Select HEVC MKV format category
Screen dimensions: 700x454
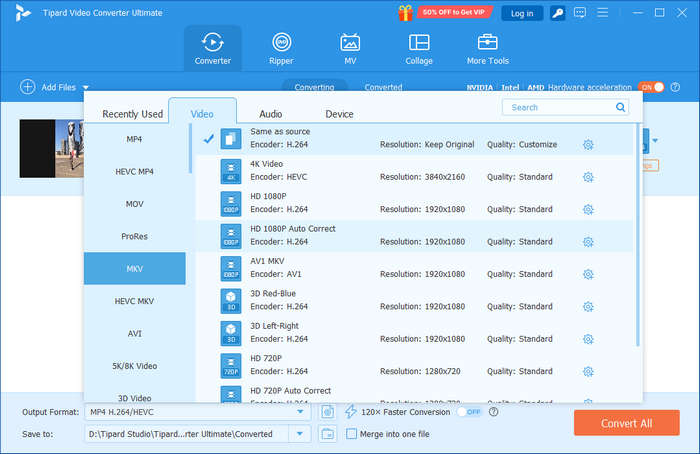134,301
